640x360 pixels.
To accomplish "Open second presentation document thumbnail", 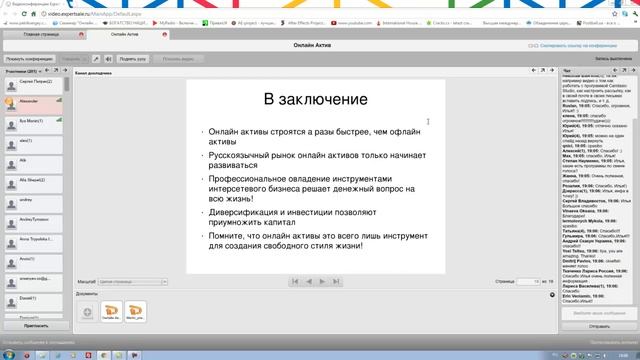I will click(x=136, y=312).
